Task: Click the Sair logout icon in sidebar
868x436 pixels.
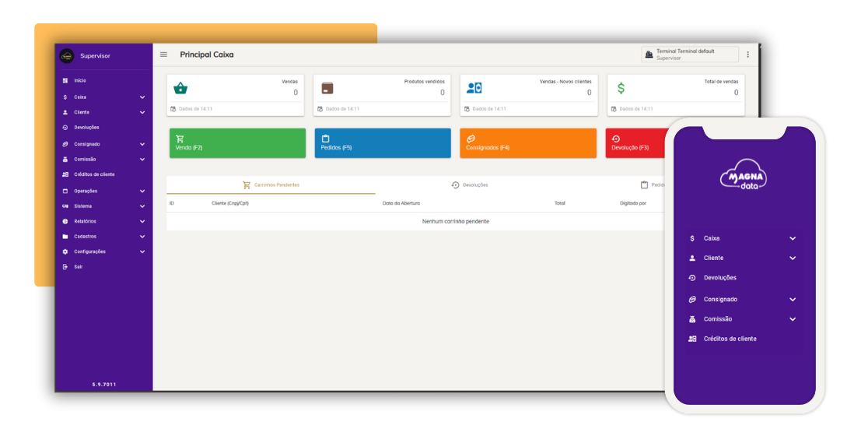Action: [65, 267]
